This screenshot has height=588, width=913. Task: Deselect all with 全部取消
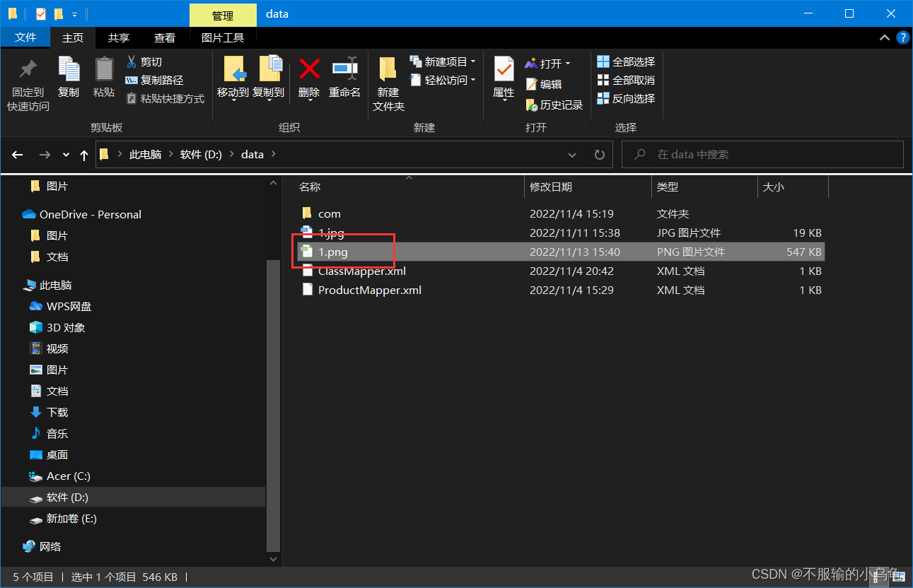click(626, 81)
